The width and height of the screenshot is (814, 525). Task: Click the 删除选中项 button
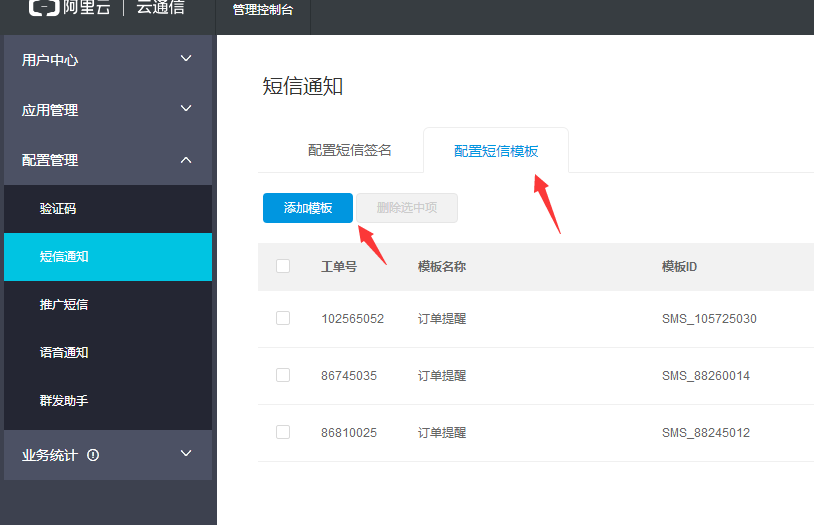click(x=407, y=208)
